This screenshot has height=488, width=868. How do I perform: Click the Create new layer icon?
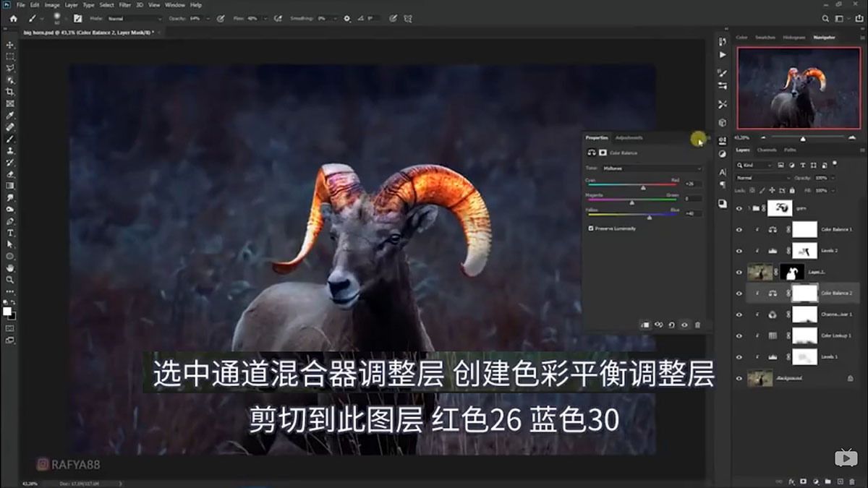pos(841,481)
